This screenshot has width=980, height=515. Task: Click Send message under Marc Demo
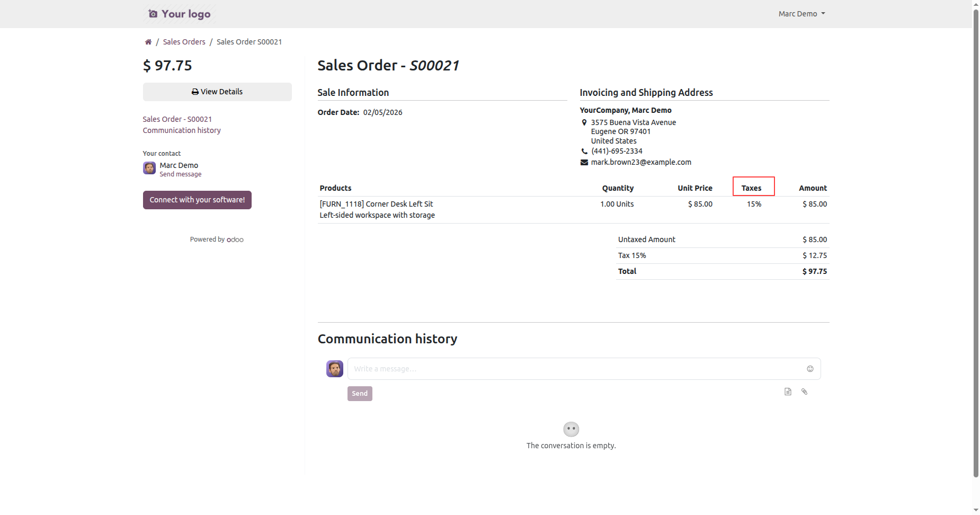[181, 174]
